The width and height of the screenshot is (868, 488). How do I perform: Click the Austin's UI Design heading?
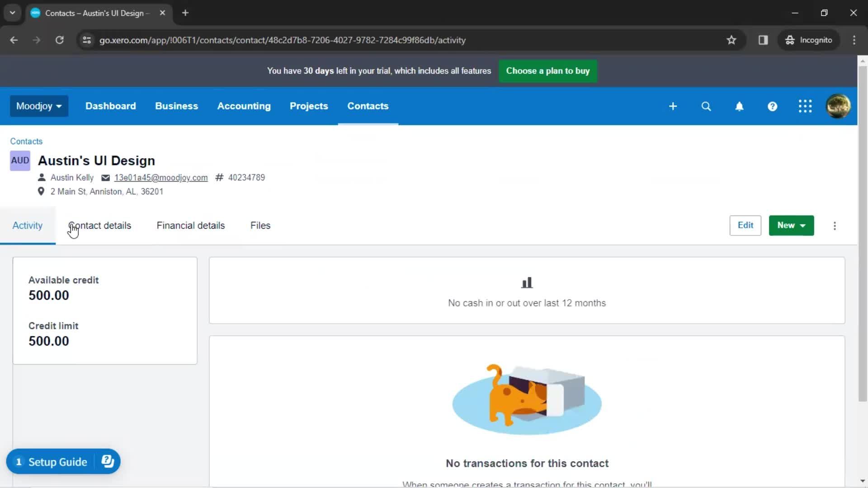(96, 161)
